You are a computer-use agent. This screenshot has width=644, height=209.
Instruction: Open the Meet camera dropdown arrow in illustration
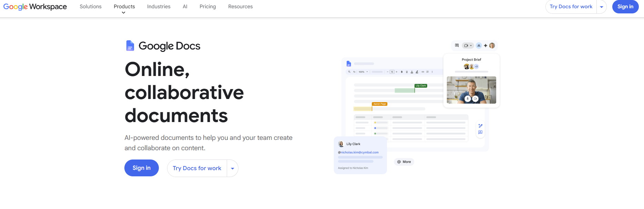[471, 45]
